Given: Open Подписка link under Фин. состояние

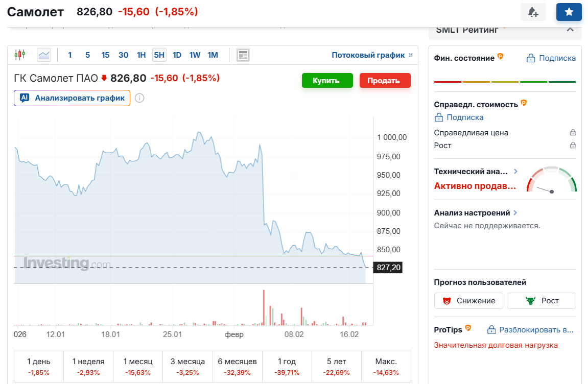Looking at the screenshot, I should pos(551,58).
